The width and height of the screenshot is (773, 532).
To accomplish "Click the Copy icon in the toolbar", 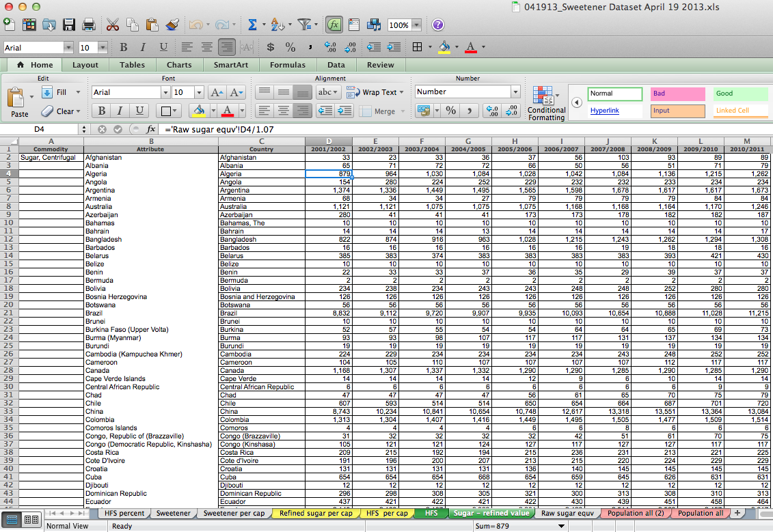I will pos(132,24).
